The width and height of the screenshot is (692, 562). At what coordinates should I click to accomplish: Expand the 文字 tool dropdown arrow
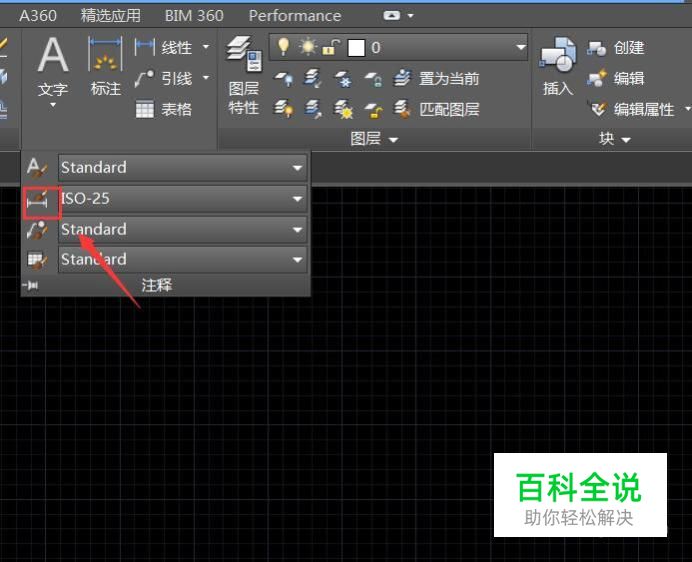[53, 105]
